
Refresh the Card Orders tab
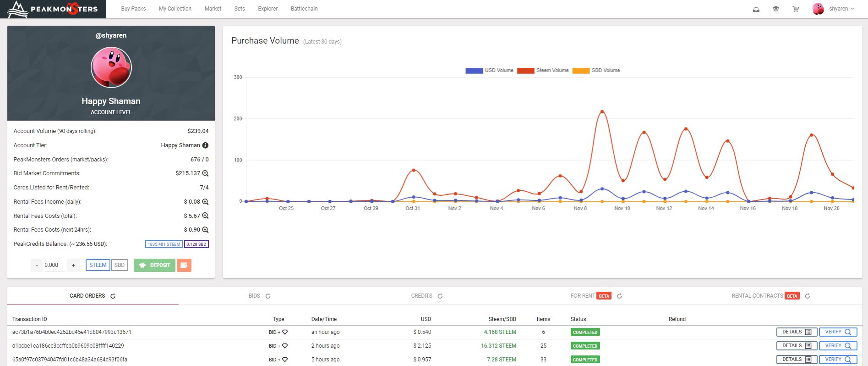click(x=113, y=296)
